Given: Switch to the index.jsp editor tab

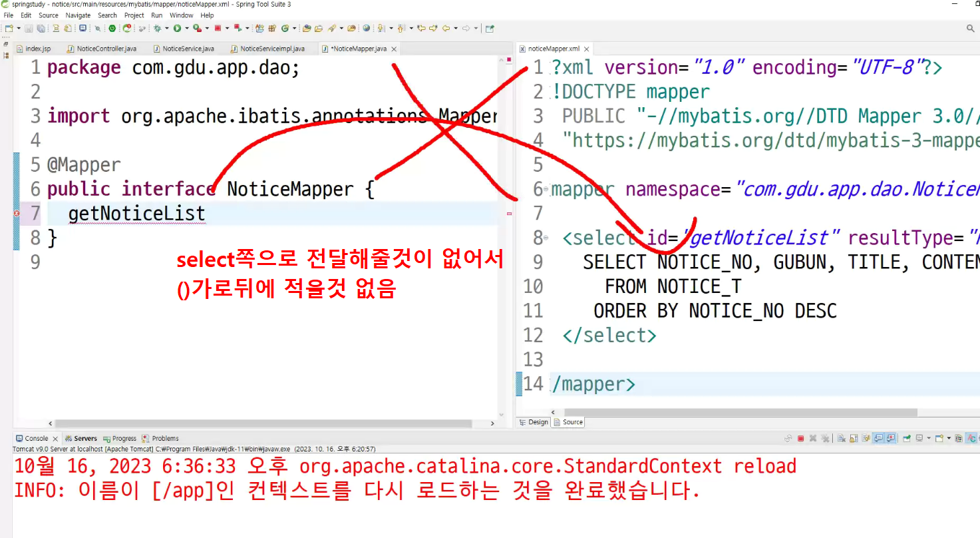Looking at the screenshot, I should click(x=33, y=49).
